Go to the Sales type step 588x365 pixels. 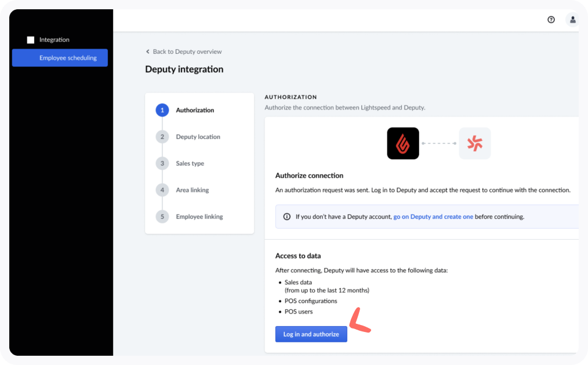[x=190, y=163]
